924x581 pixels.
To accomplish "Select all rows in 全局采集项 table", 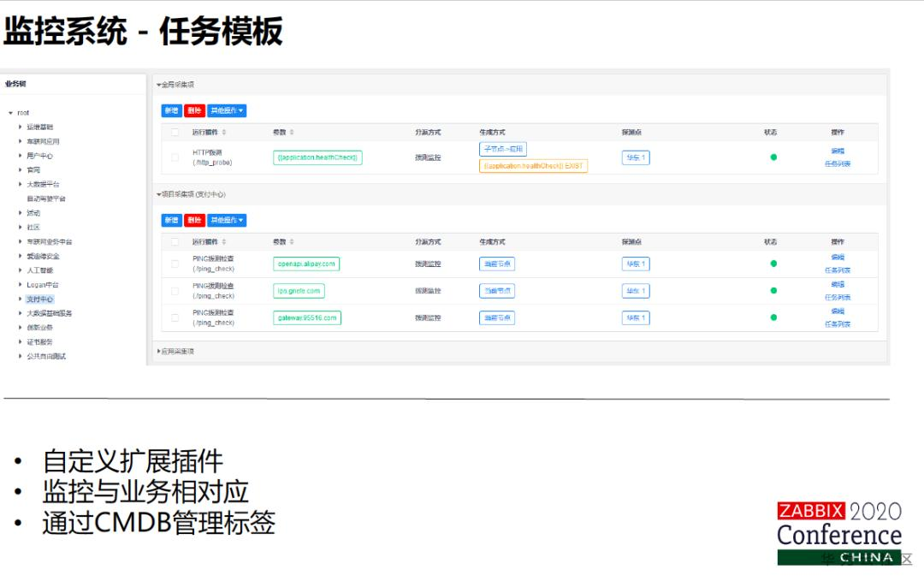I will point(175,132).
